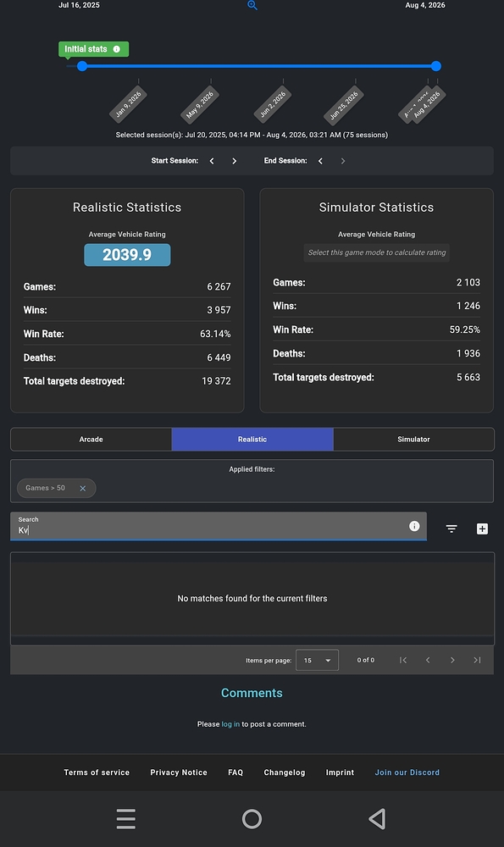
Task: Click the plus add-column icon beside search
Action: pyautogui.click(x=482, y=529)
